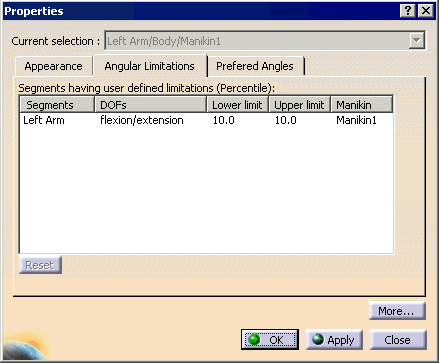Screen dimensions: 439x363
Task: Open the Current selection dropdown arrow
Action: [416, 41]
